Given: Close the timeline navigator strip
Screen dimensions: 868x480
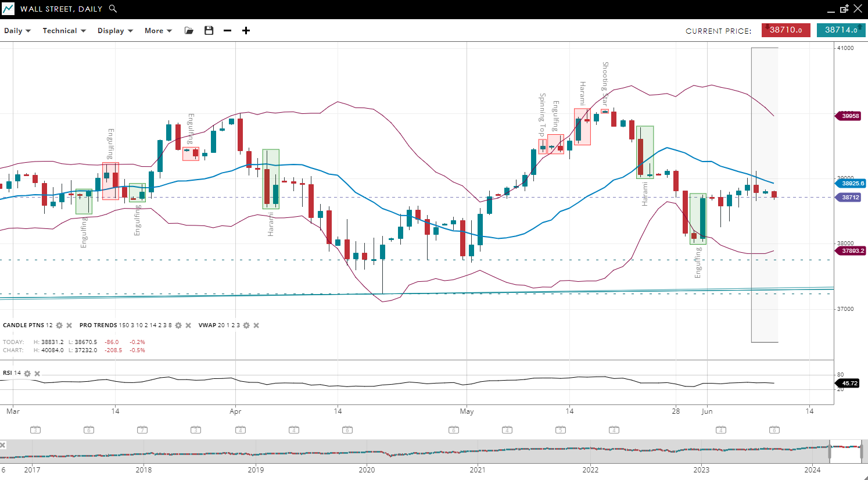Looking at the screenshot, I should click(x=3, y=445).
